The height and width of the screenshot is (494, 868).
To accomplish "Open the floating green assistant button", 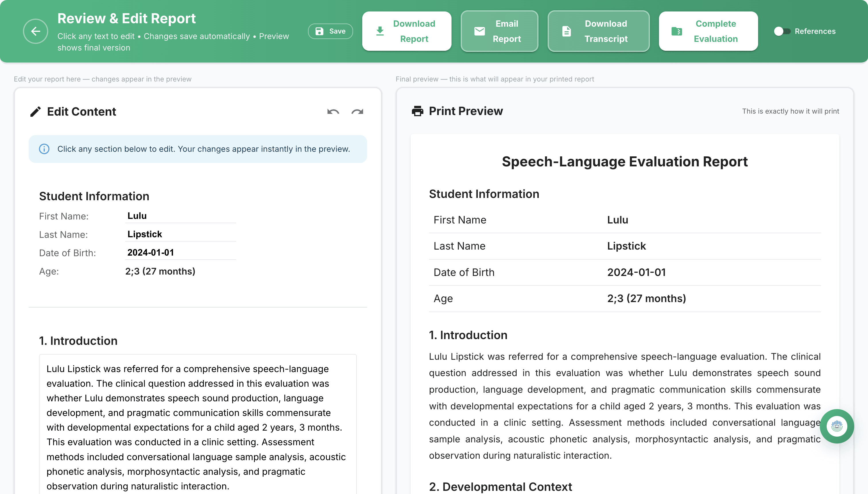I will tap(837, 426).
